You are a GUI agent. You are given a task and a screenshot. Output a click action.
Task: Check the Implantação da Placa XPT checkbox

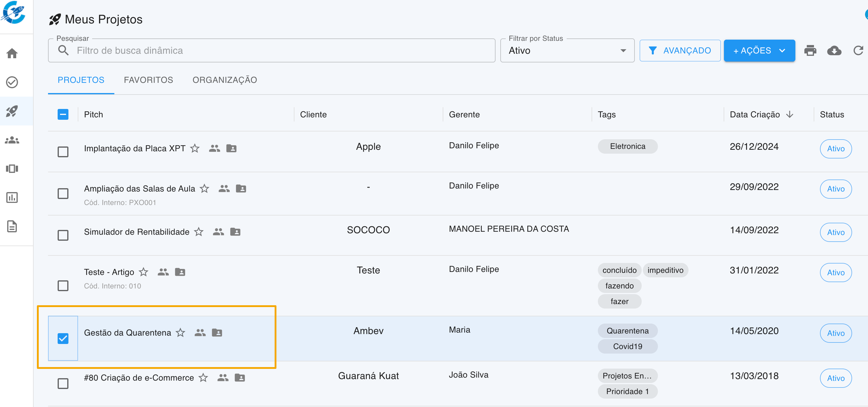[63, 152]
